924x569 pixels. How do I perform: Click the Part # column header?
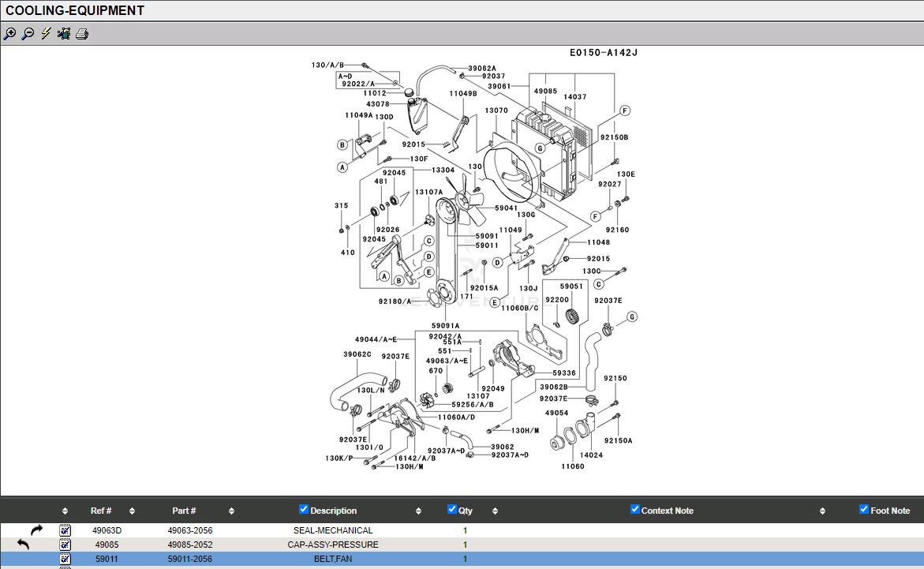pos(184,511)
